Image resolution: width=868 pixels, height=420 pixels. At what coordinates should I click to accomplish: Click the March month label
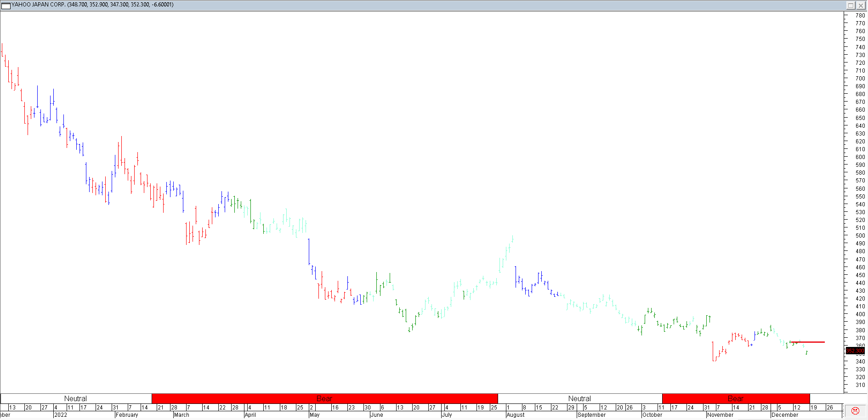tap(182, 415)
